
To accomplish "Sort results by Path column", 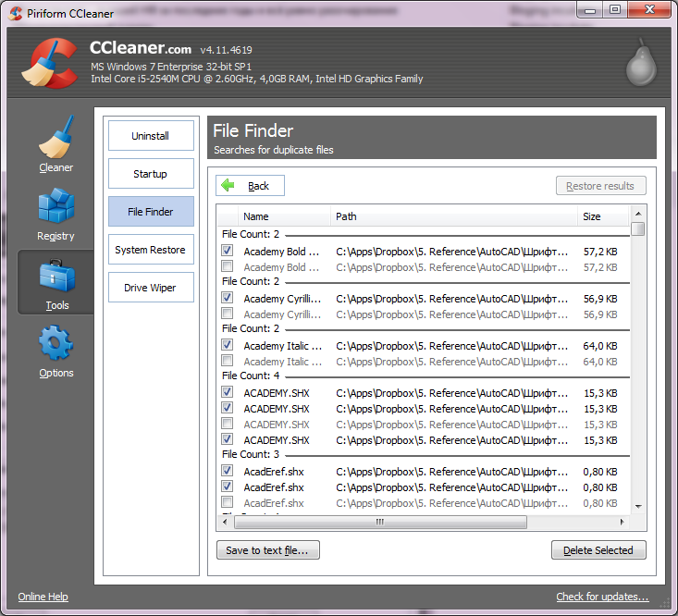I will (x=454, y=216).
